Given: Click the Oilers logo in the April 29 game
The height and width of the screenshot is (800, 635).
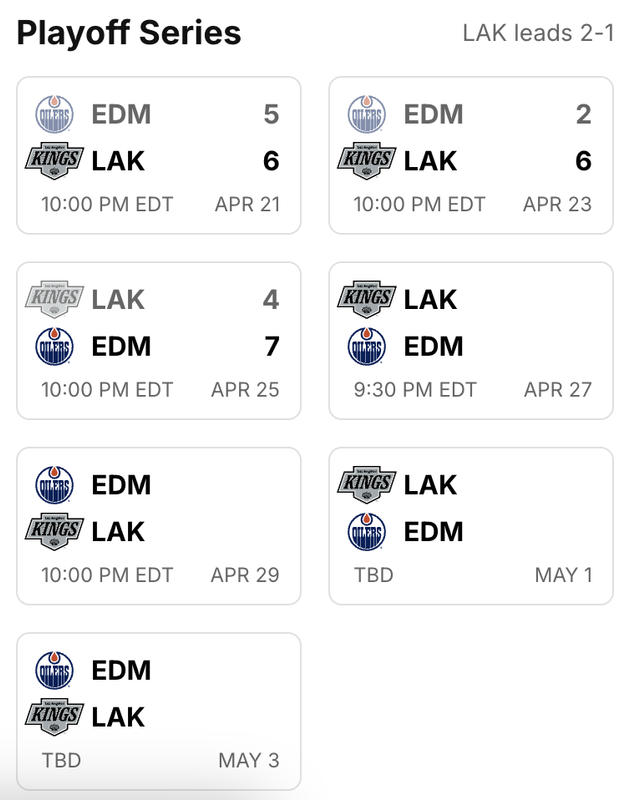Looking at the screenshot, I should tap(55, 485).
